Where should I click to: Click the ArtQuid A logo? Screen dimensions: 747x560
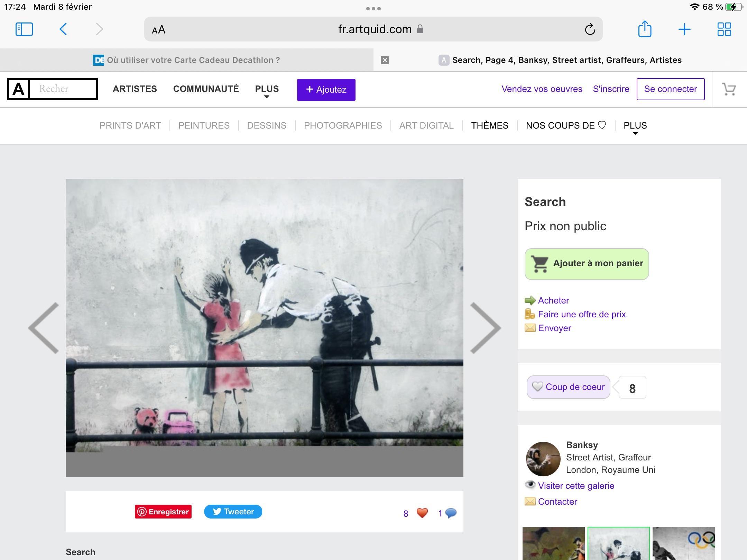coord(18,89)
